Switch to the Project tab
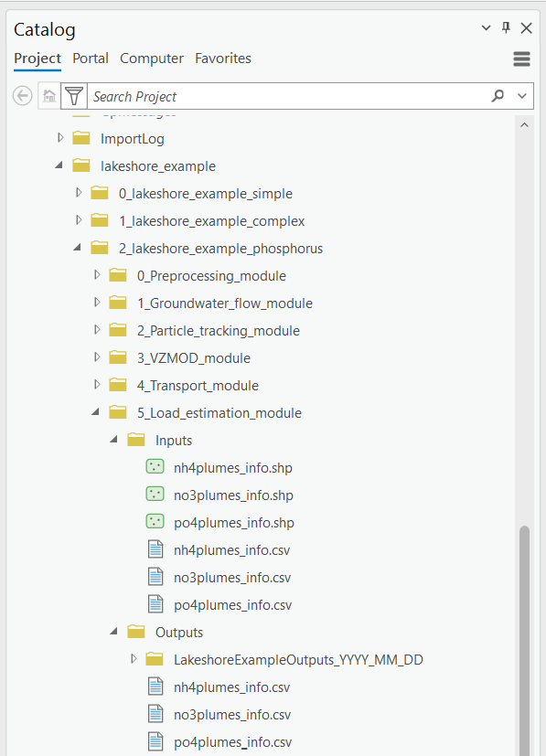Viewport: 546px width, 756px height. (x=37, y=59)
